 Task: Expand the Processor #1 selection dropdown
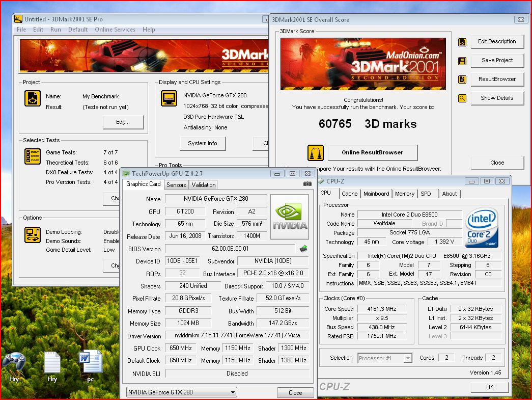click(x=407, y=358)
